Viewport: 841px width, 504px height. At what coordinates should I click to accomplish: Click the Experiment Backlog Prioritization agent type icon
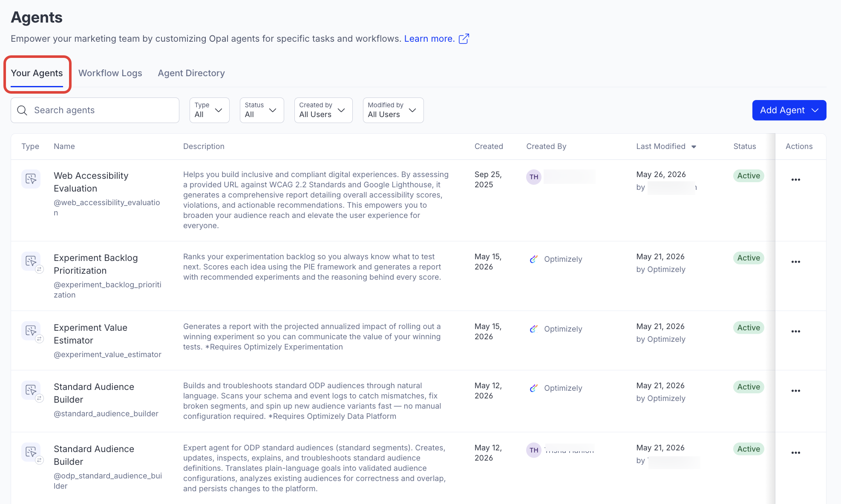tap(31, 261)
